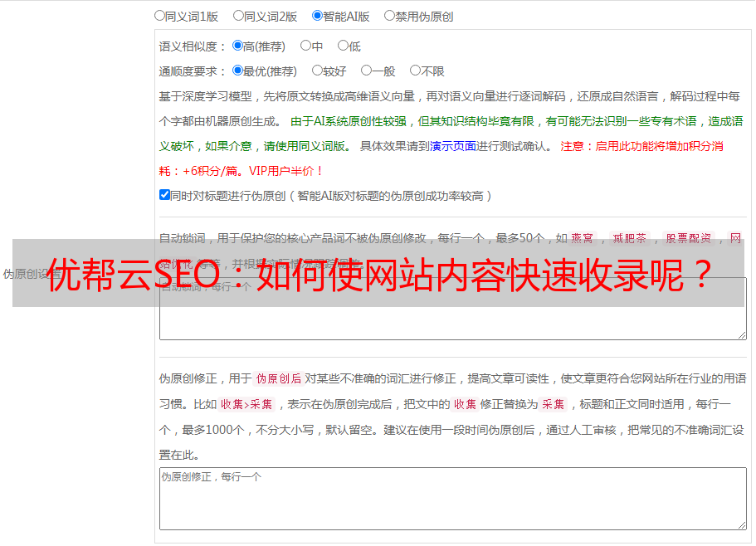Set 语义相似度 to 中
This screenshot has height=546, width=756.
pyautogui.click(x=305, y=46)
